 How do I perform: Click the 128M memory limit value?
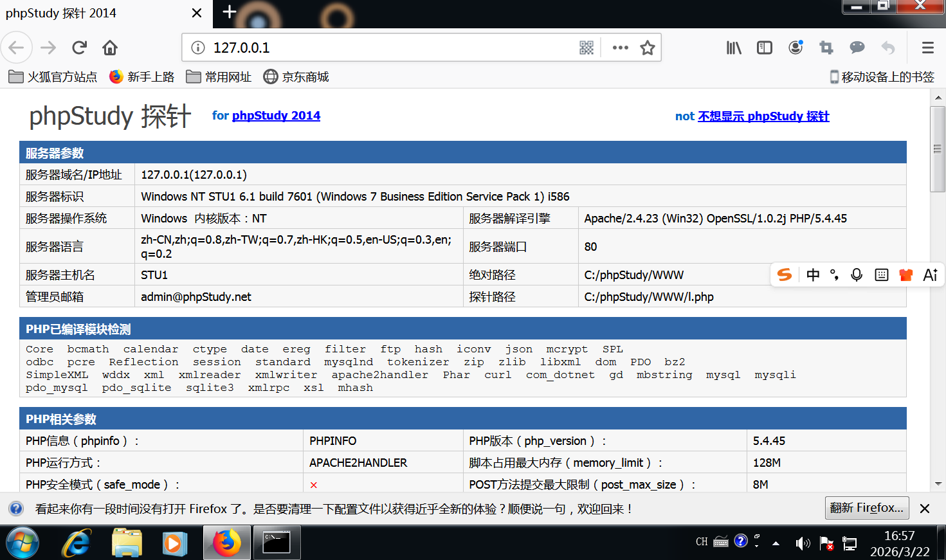coord(767,463)
